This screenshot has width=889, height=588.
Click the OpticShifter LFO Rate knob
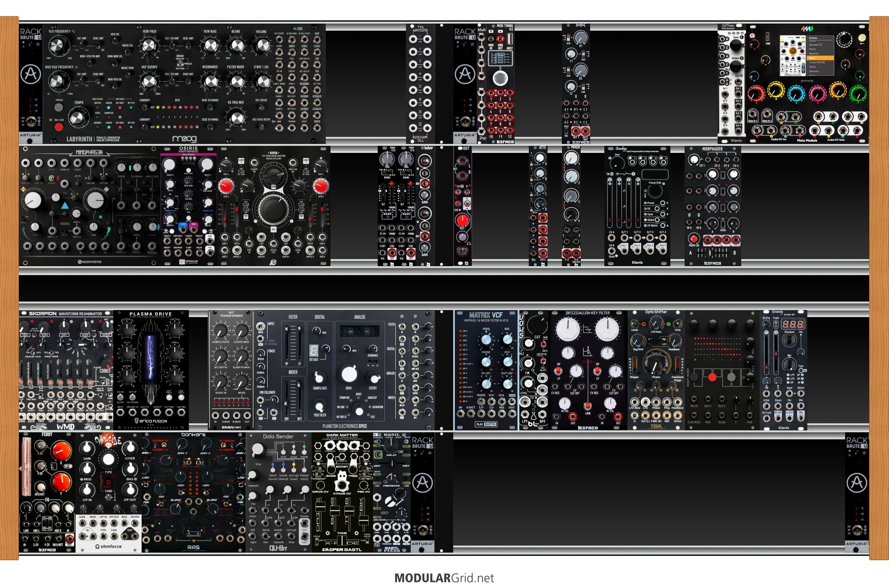pyautogui.click(x=656, y=323)
